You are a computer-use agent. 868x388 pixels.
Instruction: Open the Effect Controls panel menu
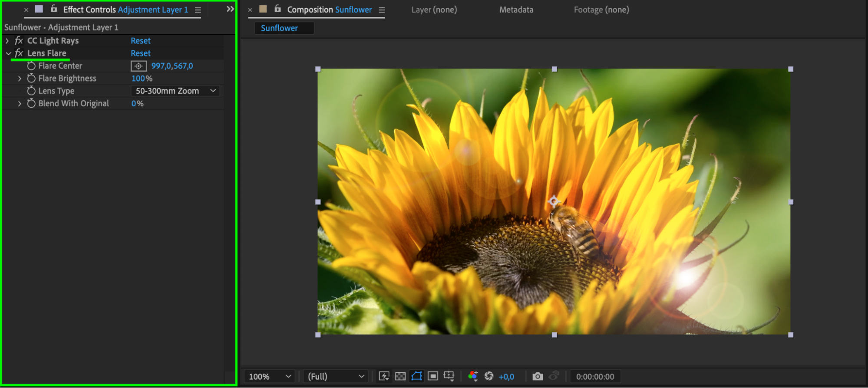198,10
